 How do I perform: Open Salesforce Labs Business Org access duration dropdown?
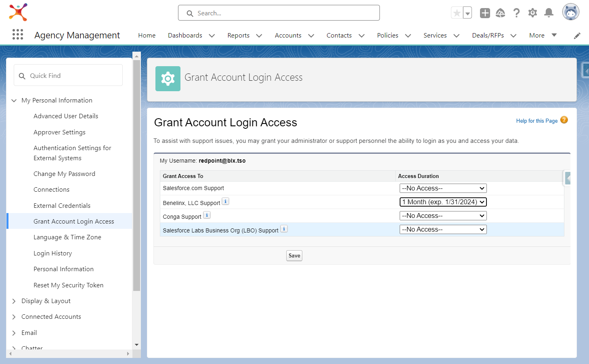(443, 229)
